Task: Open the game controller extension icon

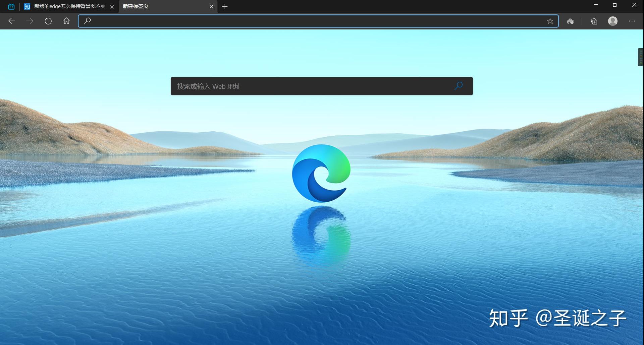Action: pos(570,21)
